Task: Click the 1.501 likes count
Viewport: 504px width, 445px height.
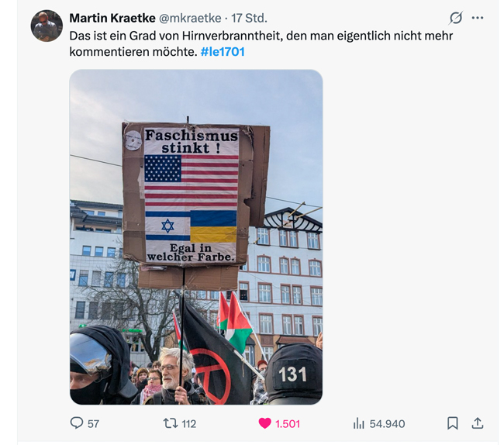Action: pyautogui.click(x=288, y=424)
